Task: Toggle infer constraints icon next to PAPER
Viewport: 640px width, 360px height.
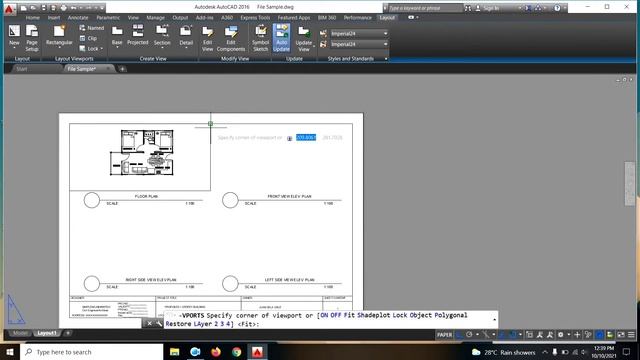Action: [460, 335]
